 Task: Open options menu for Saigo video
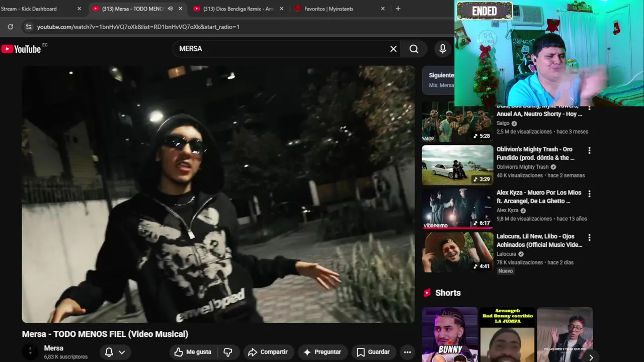click(x=589, y=108)
